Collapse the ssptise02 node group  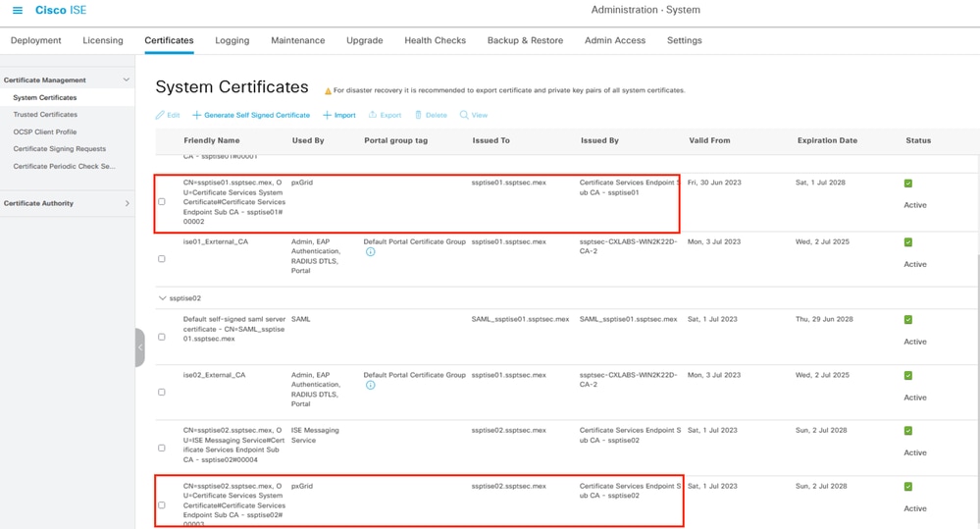(x=163, y=298)
